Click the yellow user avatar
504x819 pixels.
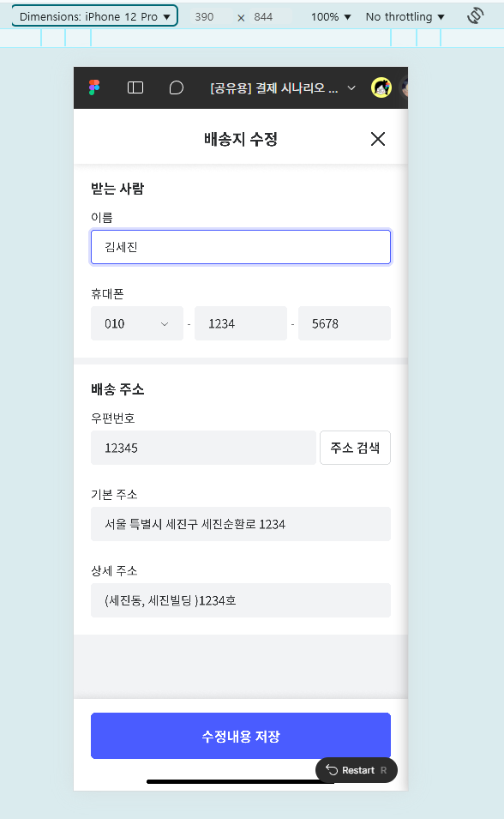[x=381, y=87]
